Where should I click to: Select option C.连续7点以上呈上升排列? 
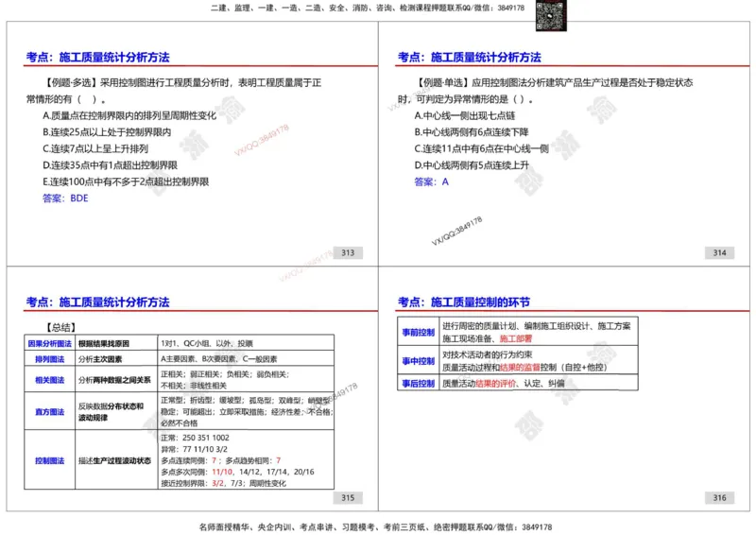click(95, 148)
